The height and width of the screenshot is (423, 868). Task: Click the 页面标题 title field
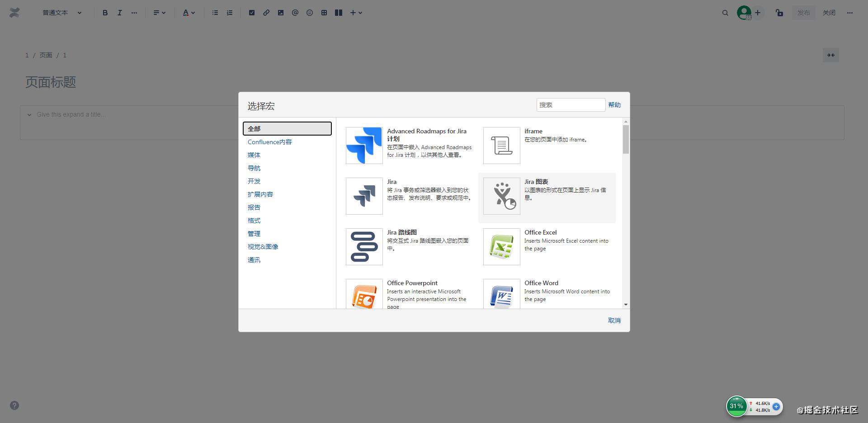point(51,82)
